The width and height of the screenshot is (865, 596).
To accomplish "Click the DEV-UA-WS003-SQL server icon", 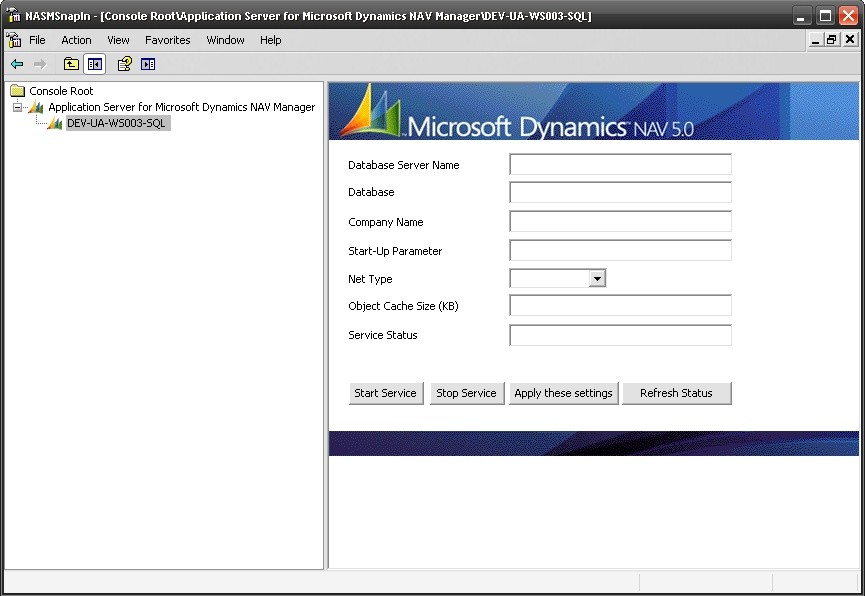I will 55,123.
